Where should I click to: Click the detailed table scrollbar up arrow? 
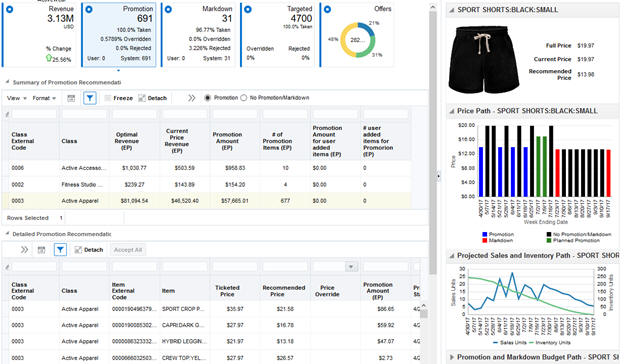(423, 305)
